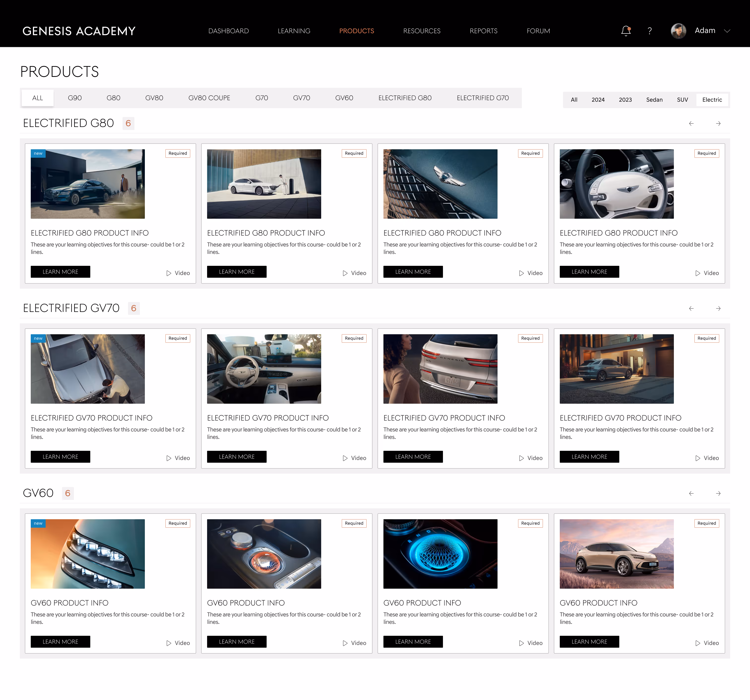Image resolution: width=750 pixels, height=700 pixels.
Task: Play video on GV70 interior dashboard card
Action: coord(354,458)
